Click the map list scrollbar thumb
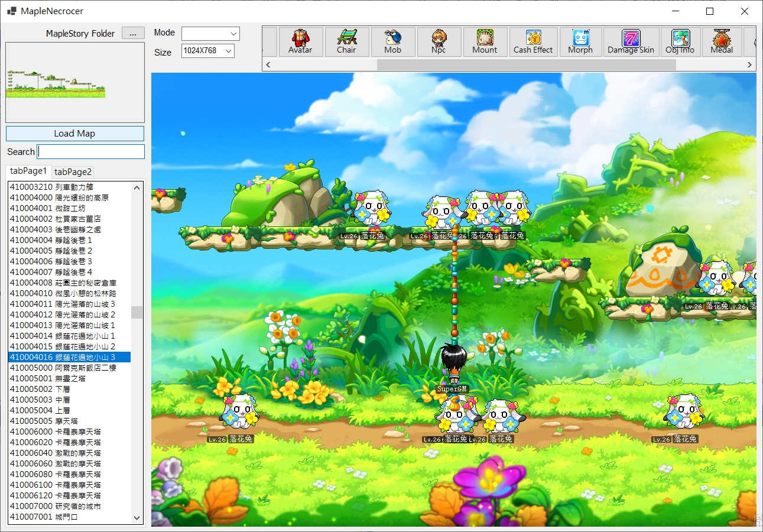The image size is (763, 532). coord(137,312)
